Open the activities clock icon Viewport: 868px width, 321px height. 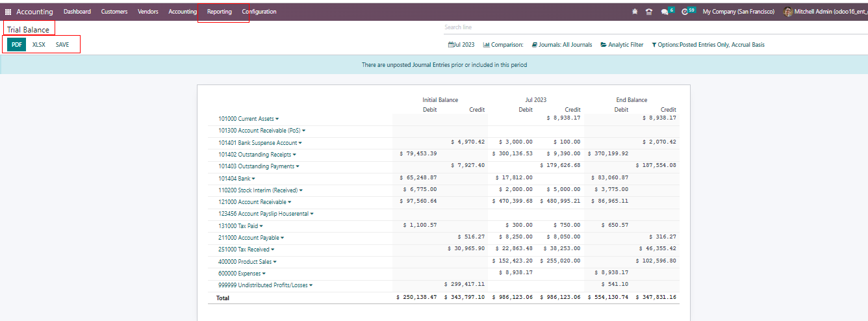pyautogui.click(x=685, y=12)
